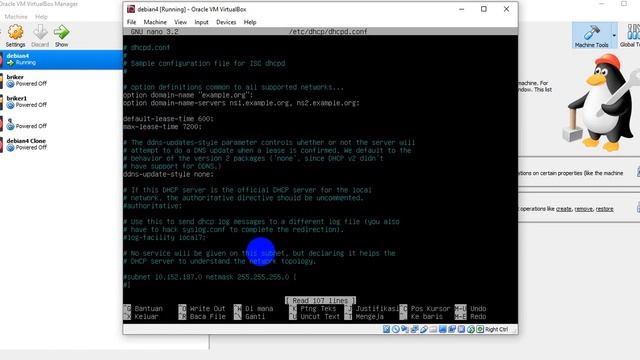Click audio indicator in VM status bar
640x360 pixels.
click(405, 329)
